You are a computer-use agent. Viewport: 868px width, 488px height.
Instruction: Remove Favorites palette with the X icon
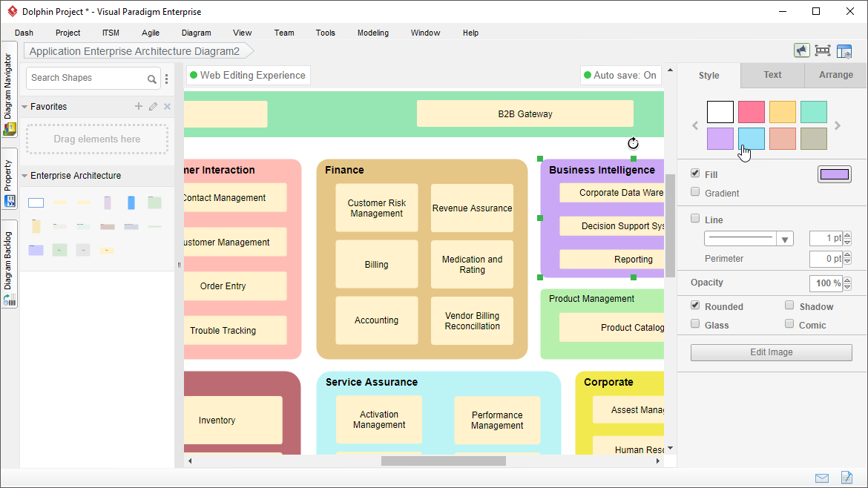point(167,106)
